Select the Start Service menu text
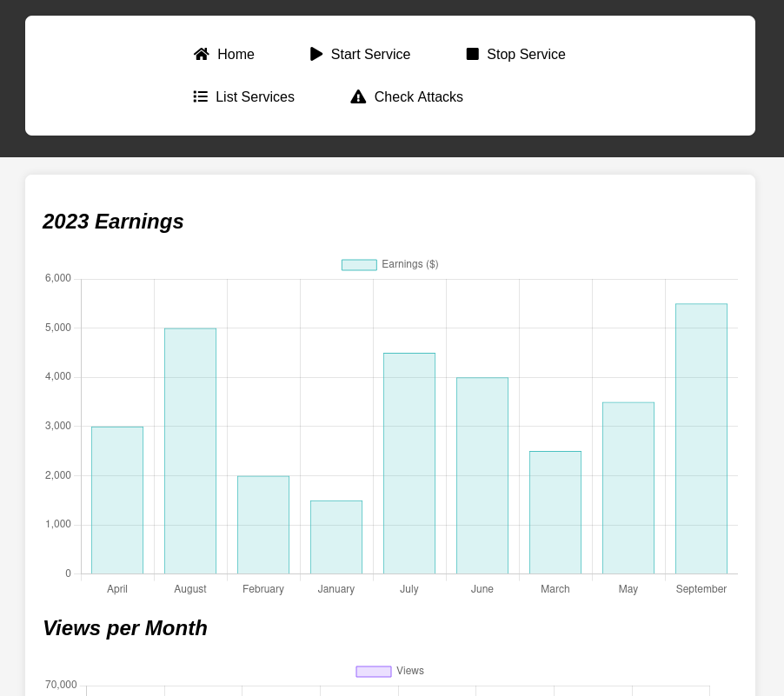784x696 pixels. click(370, 55)
